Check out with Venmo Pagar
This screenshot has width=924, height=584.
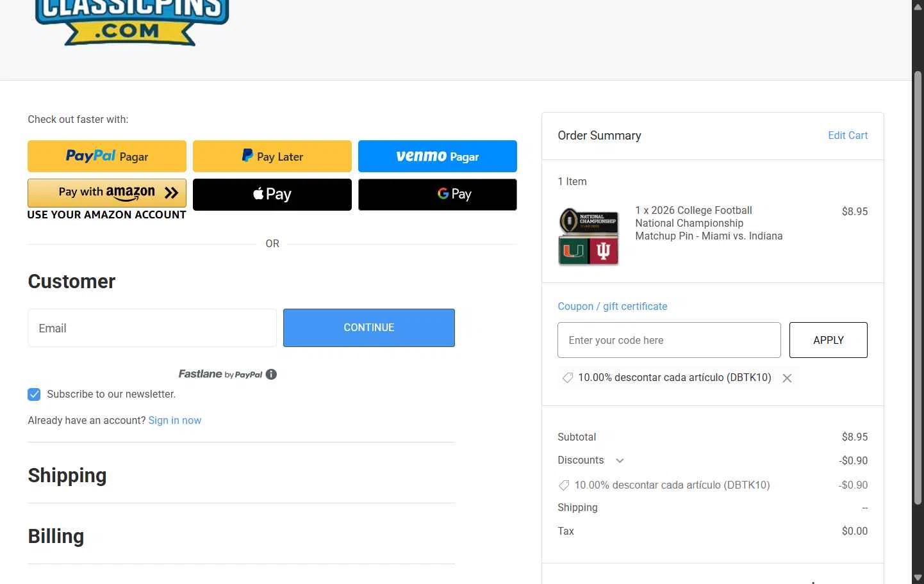[x=438, y=156]
